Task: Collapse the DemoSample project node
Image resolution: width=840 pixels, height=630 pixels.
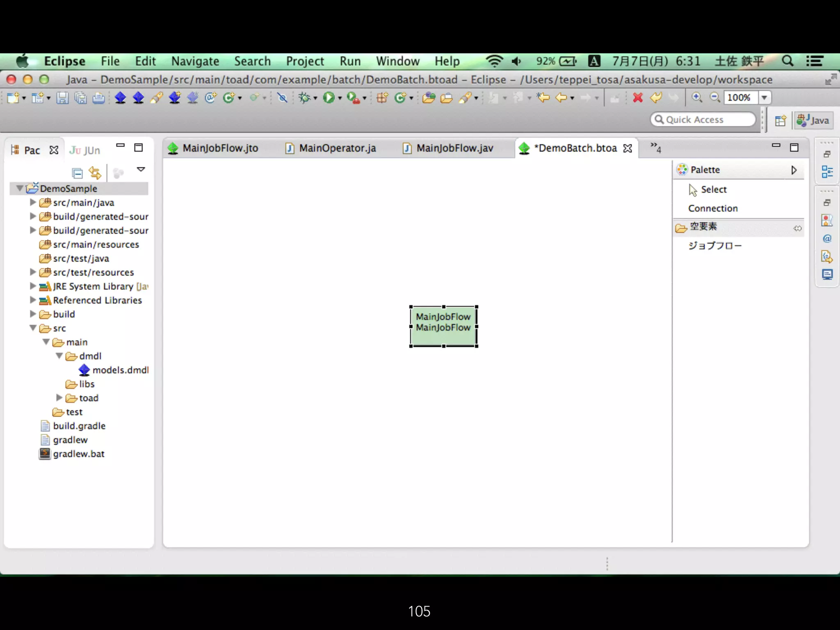Action: pos(19,188)
